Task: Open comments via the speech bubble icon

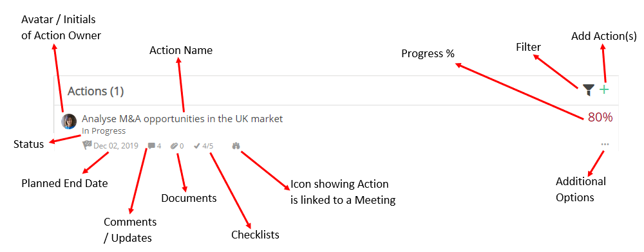Action: (151, 145)
